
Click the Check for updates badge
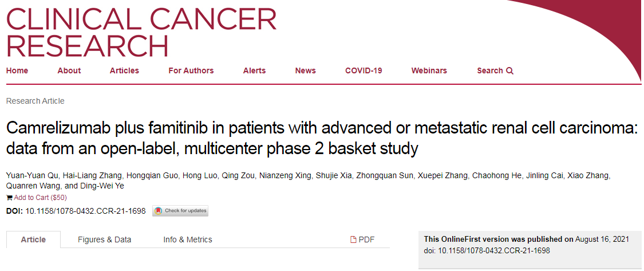pos(180,211)
